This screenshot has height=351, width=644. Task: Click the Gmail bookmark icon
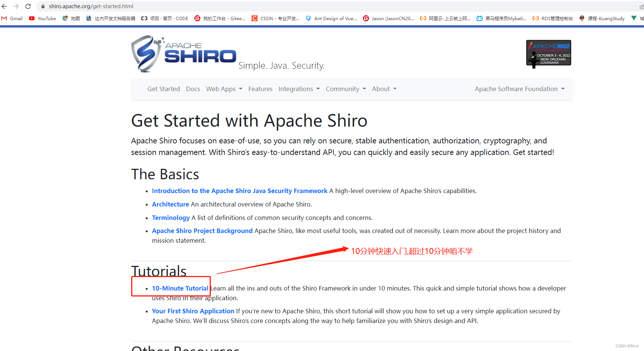pyautogui.click(x=4, y=18)
